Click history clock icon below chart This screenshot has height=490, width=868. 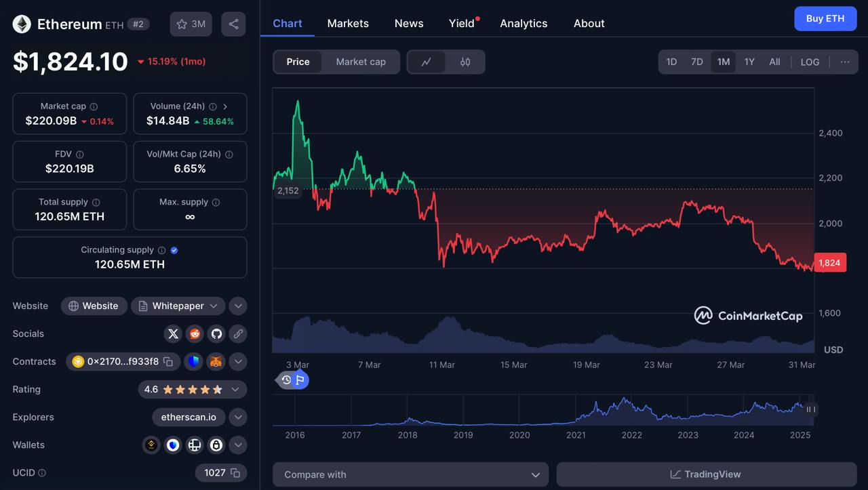click(x=286, y=380)
